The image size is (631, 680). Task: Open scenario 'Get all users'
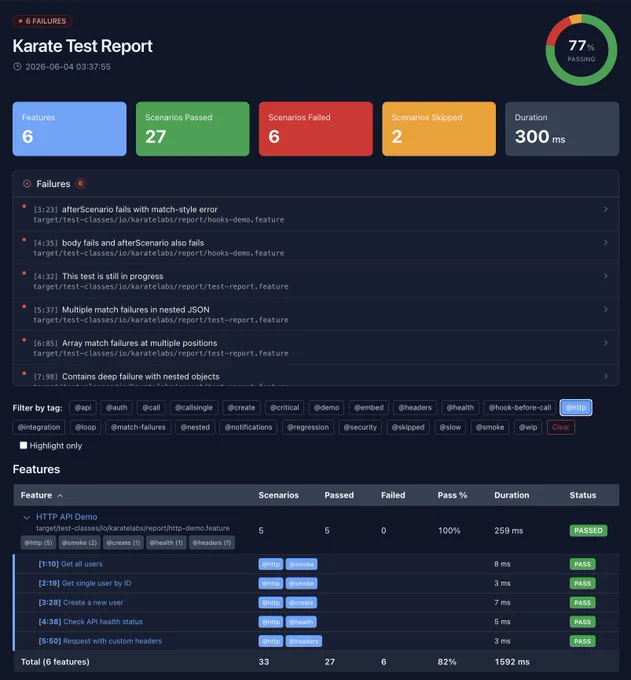coord(70,564)
